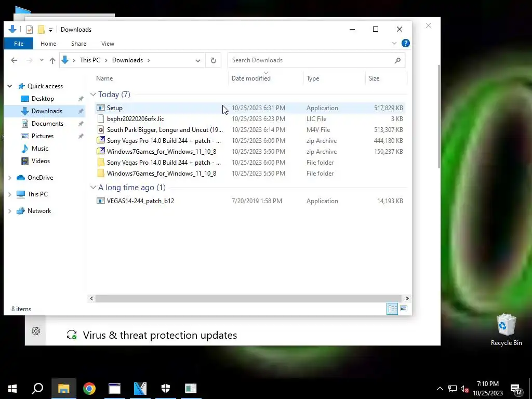The height and width of the screenshot is (399, 532).
Task: Click Virus & threat protection updates heading
Action: 160,335
